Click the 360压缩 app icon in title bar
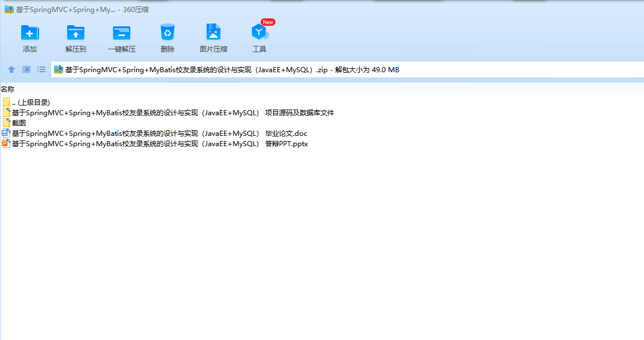Screen dimensions: 644x340 tap(9, 9)
